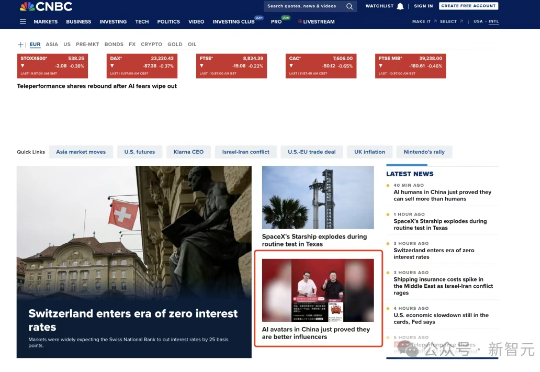The width and height of the screenshot is (540, 372).
Task: Open the WATCHLIST link
Action: tap(379, 6)
